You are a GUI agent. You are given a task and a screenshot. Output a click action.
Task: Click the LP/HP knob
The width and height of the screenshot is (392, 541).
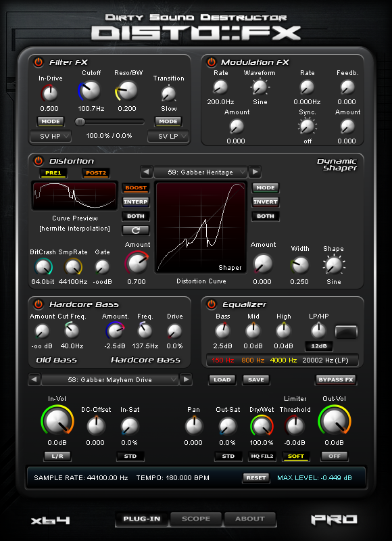tap(318, 331)
